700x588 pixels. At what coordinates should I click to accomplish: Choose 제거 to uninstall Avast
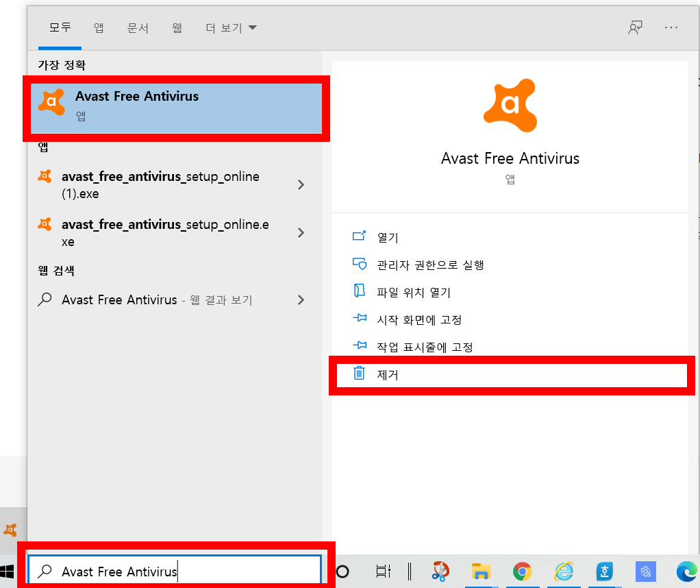(512, 376)
